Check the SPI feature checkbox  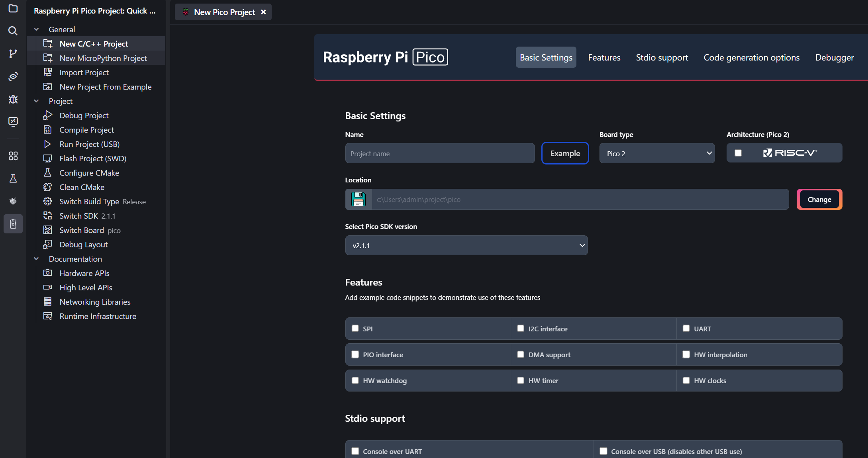(355, 328)
